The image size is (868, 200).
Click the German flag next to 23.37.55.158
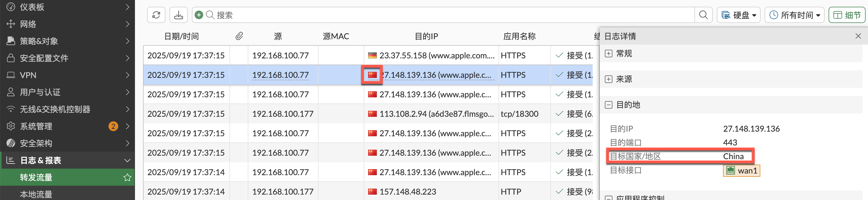pyautogui.click(x=372, y=55)
